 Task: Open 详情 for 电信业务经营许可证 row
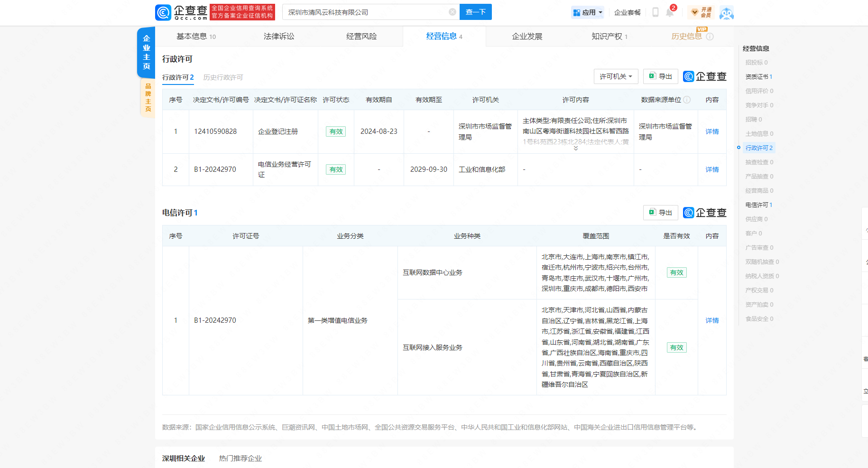(711, 169)
